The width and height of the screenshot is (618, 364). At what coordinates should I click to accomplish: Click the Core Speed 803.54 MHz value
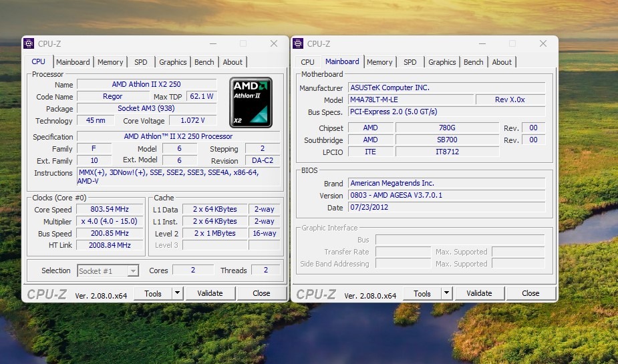point(110,209)
